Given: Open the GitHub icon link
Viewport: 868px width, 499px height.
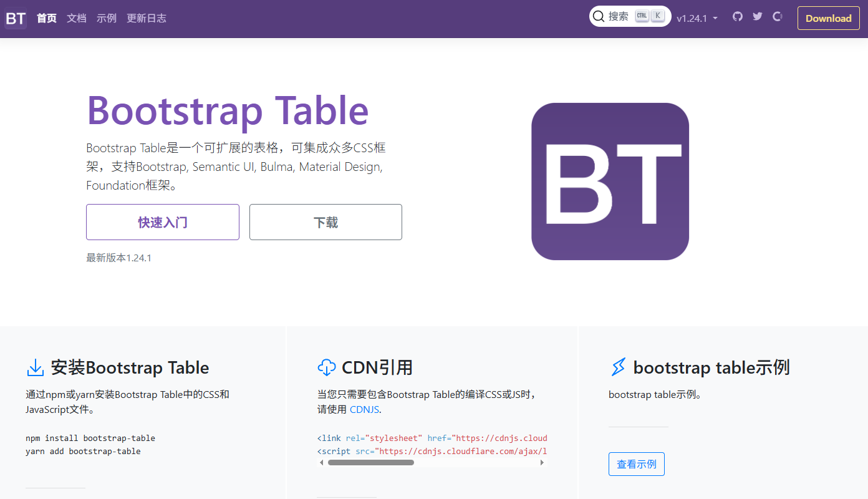Looking at the screenshot, I should 738,17.
